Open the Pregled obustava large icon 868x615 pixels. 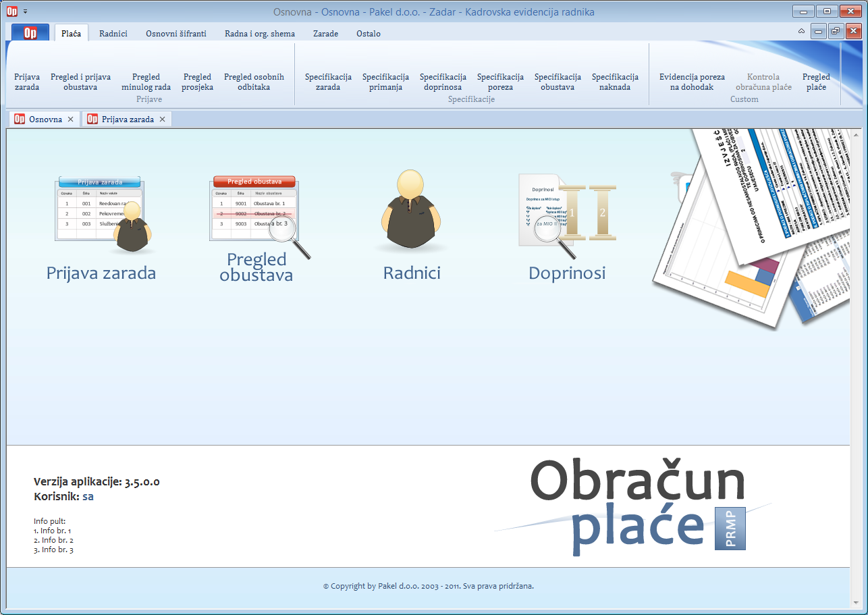[260, 217]
